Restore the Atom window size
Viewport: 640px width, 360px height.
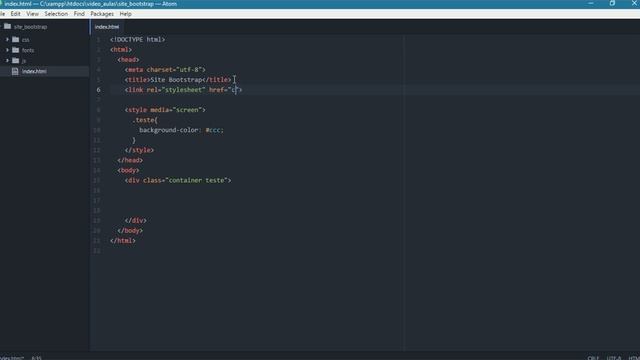[612, 3]
